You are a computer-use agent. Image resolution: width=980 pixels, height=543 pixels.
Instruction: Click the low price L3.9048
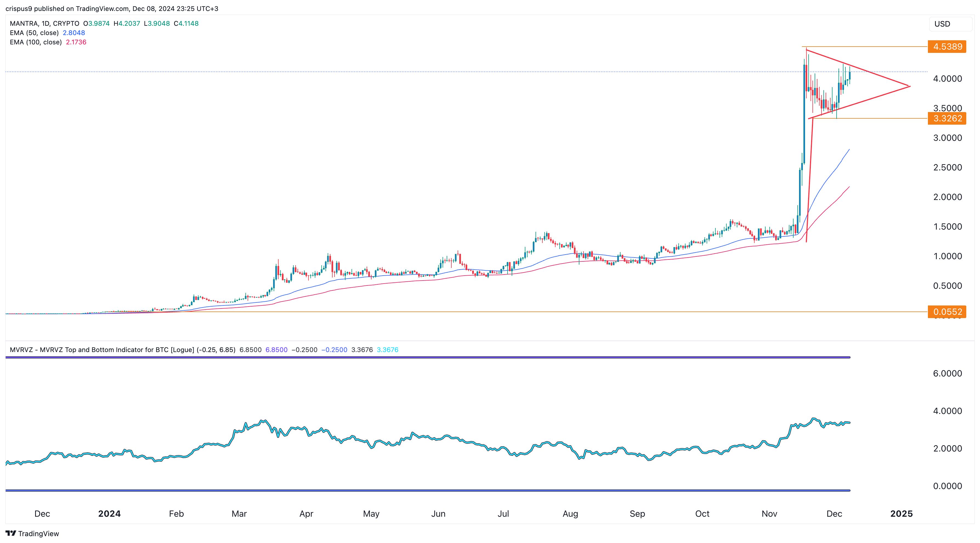coord(157,24)
